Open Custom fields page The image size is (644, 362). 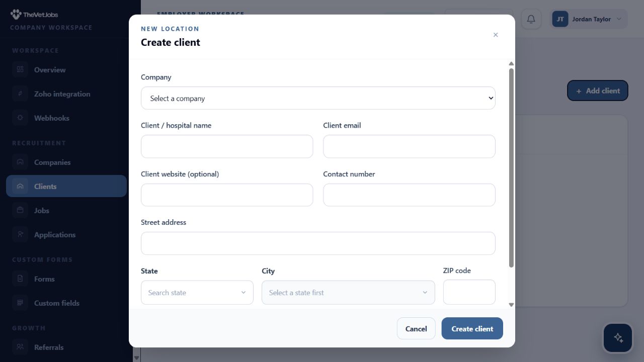pyautogui.click(x=66, y=303)
